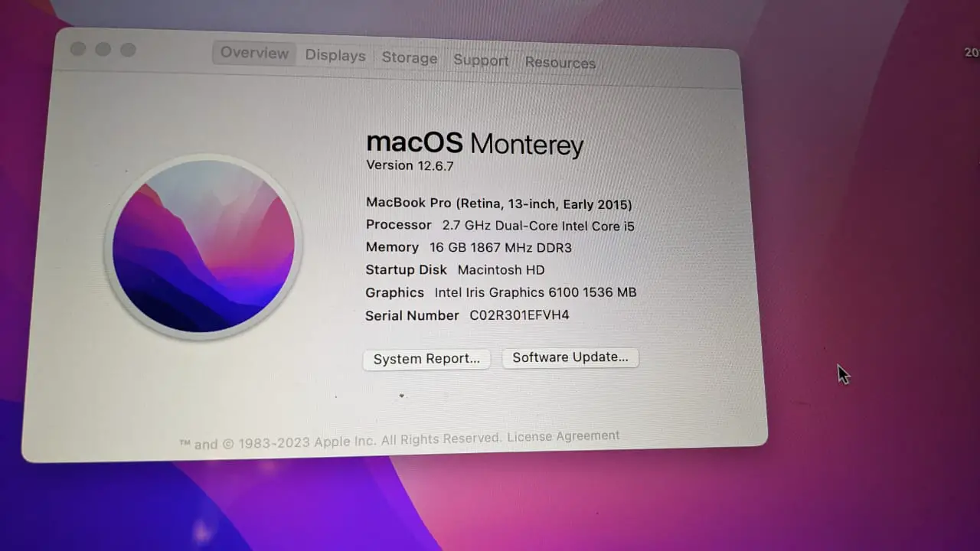Open the Displays tab
980x551 pixels.
(335, 56)
